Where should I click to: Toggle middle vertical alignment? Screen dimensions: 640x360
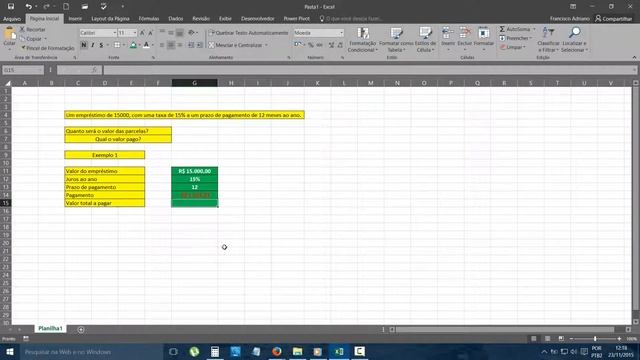(x=171, y=33)
